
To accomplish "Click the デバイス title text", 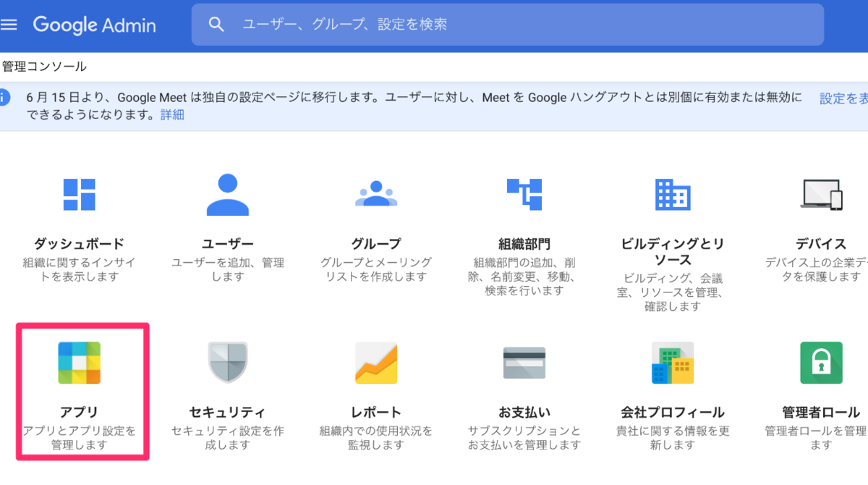I will [822, 243].
